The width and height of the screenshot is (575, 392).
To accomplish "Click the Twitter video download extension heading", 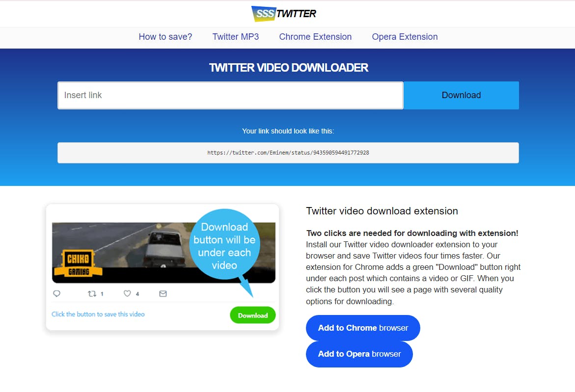I will (382, 211).
